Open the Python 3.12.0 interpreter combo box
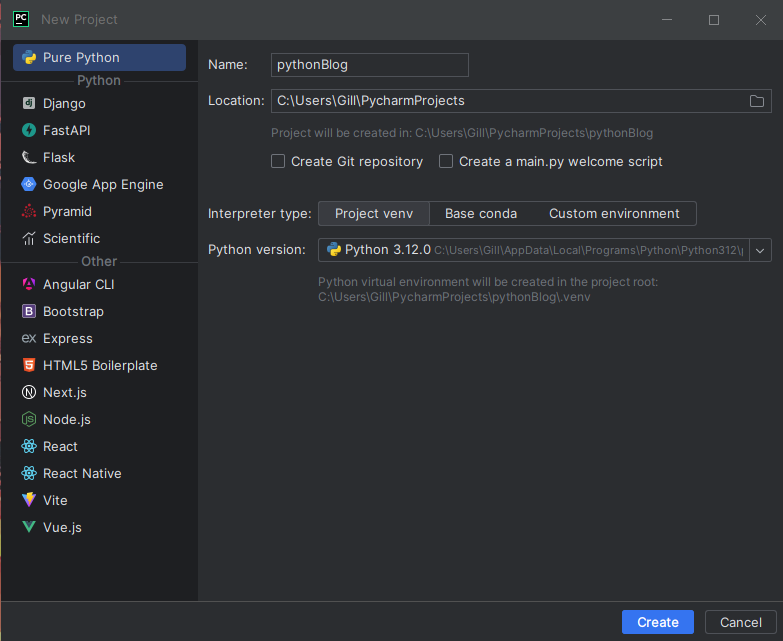The height and width of the screenshot is (641, 783). pyautogui.click(x=544, y=250)
